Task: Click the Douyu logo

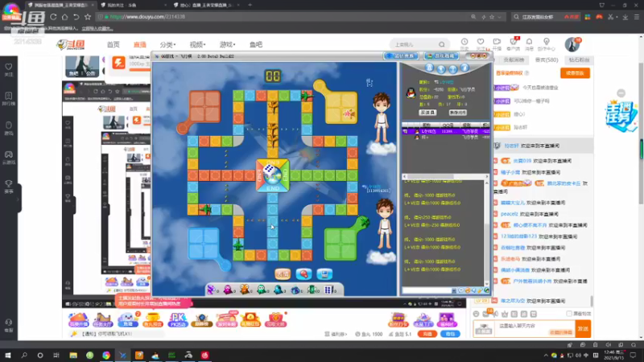Action: coord(71,44)
